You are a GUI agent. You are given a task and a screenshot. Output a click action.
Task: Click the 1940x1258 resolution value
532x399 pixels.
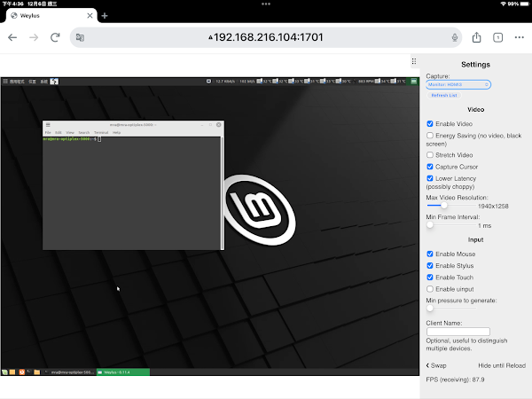coord(493,206)
